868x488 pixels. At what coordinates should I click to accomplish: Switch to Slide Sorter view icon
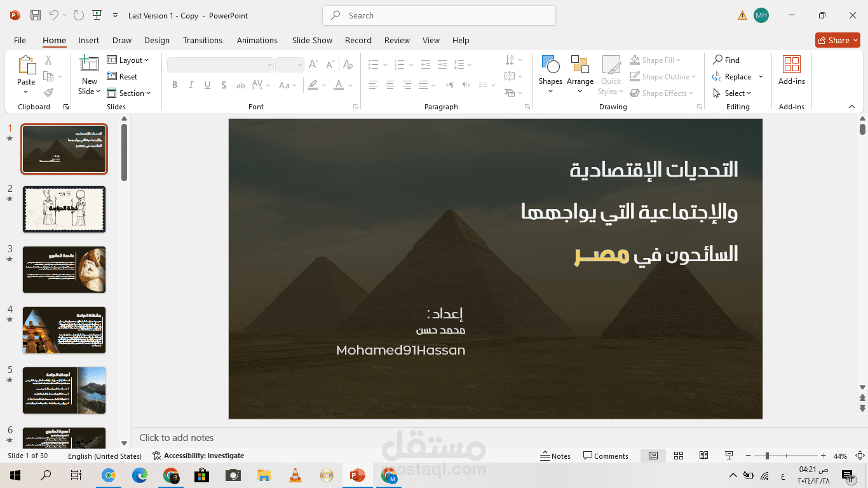679,456
